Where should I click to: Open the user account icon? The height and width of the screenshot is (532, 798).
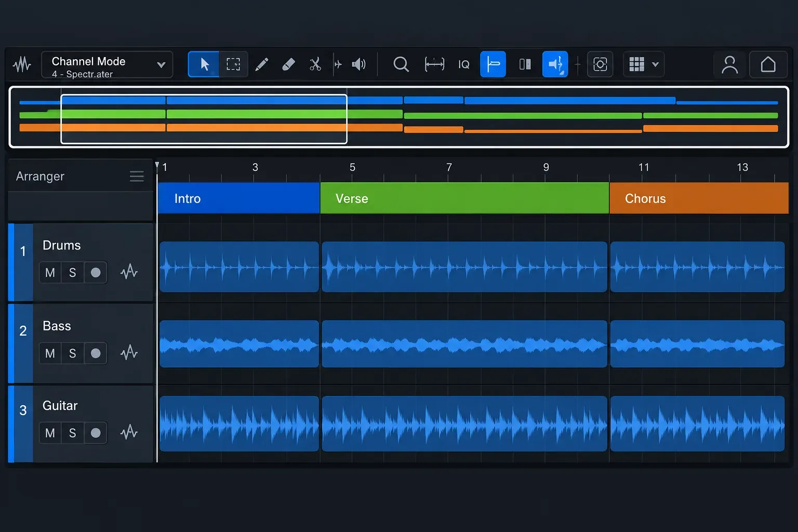(x=729, y=64)
